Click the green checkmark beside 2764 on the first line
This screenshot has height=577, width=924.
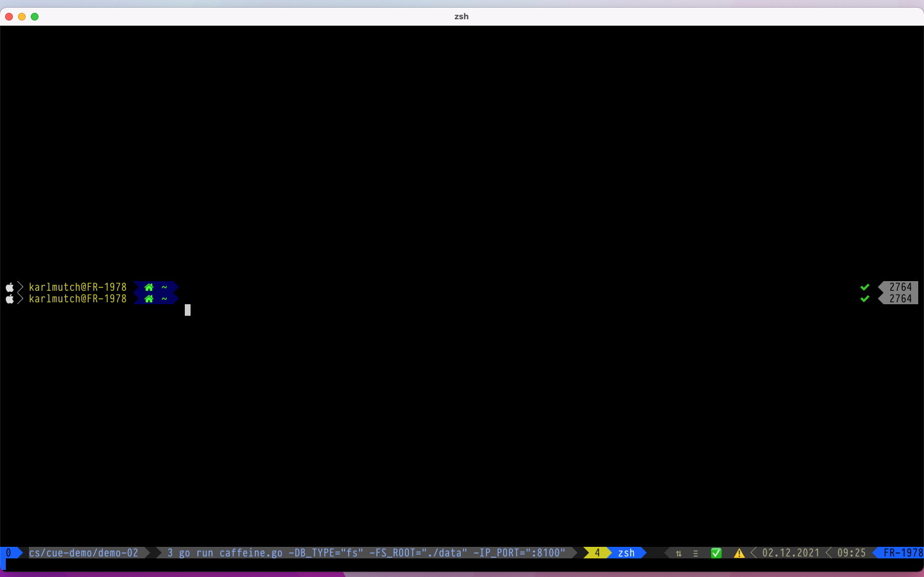[865, 287]
